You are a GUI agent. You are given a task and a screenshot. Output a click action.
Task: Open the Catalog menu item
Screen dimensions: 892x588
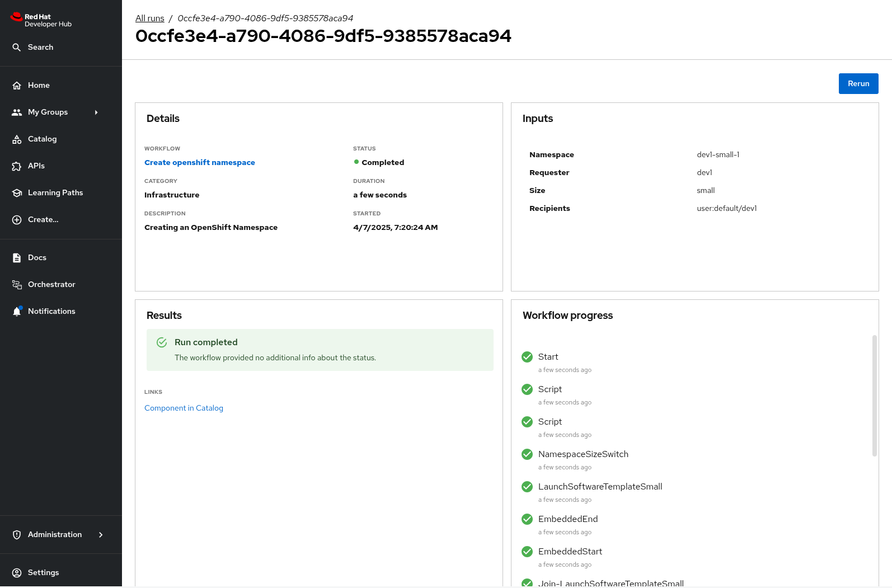click(x=61, y=139)
